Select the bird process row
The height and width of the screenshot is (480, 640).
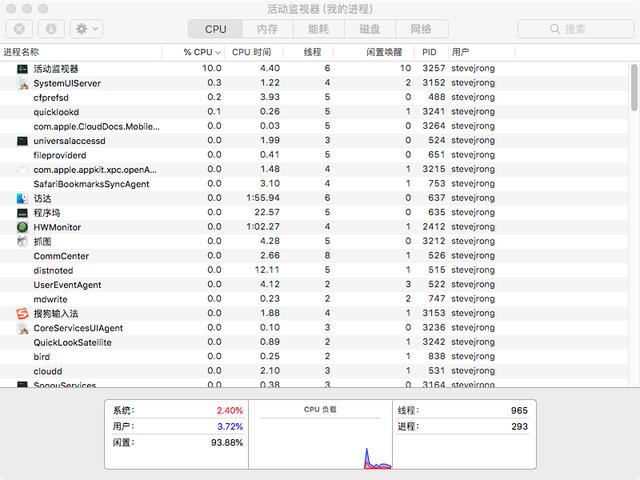314,357
